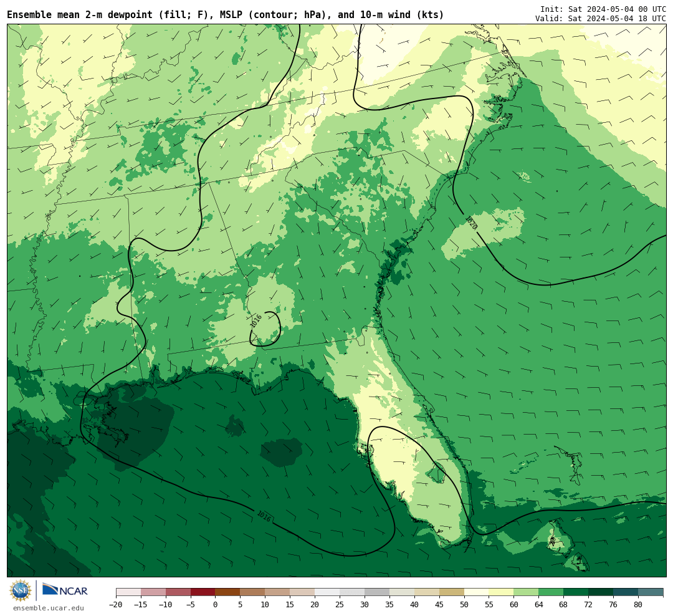Click the colorbar label 0

[x=216, y=605]
